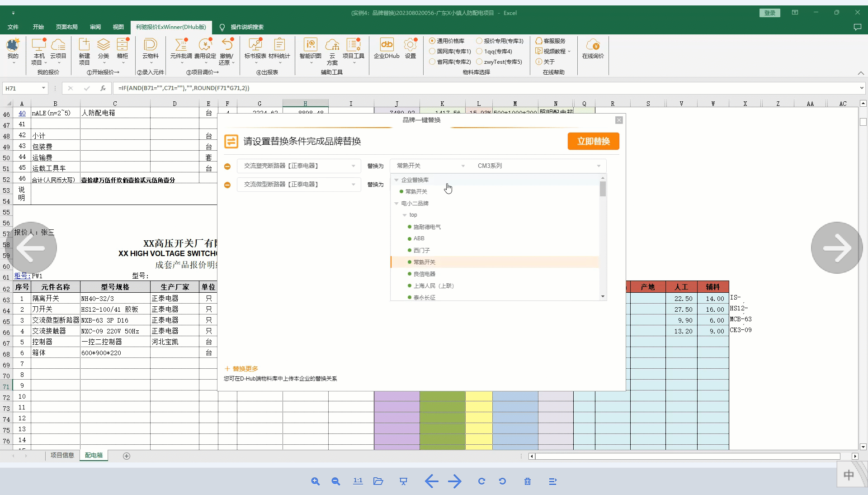
Task: Remove the 交流塑壳断路器 replacement row
Action: coord(227,166)
